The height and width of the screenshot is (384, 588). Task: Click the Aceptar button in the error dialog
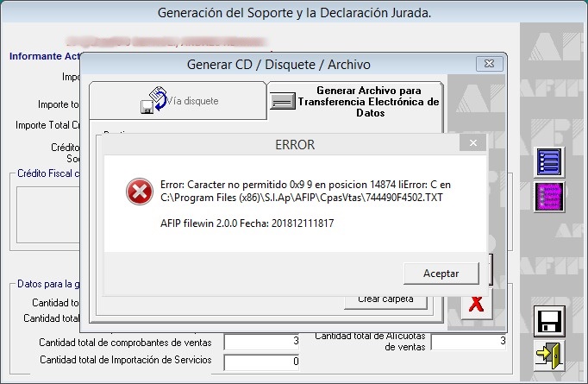(x=441, y=274)
